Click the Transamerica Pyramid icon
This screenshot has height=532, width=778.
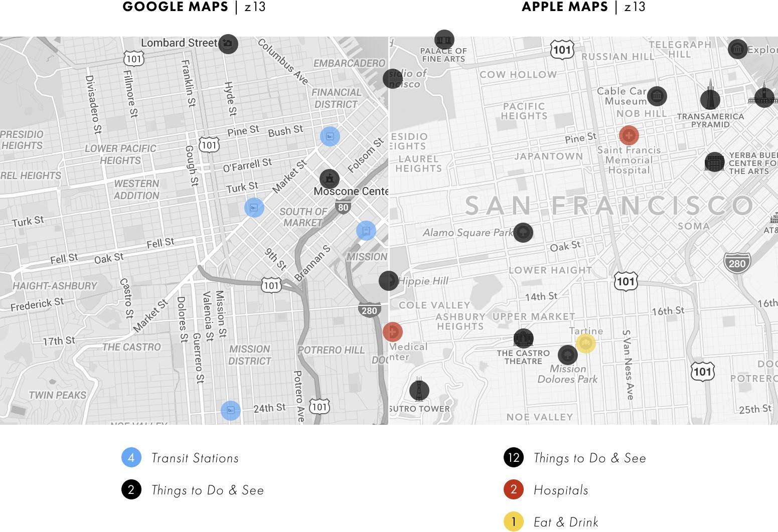710,99
